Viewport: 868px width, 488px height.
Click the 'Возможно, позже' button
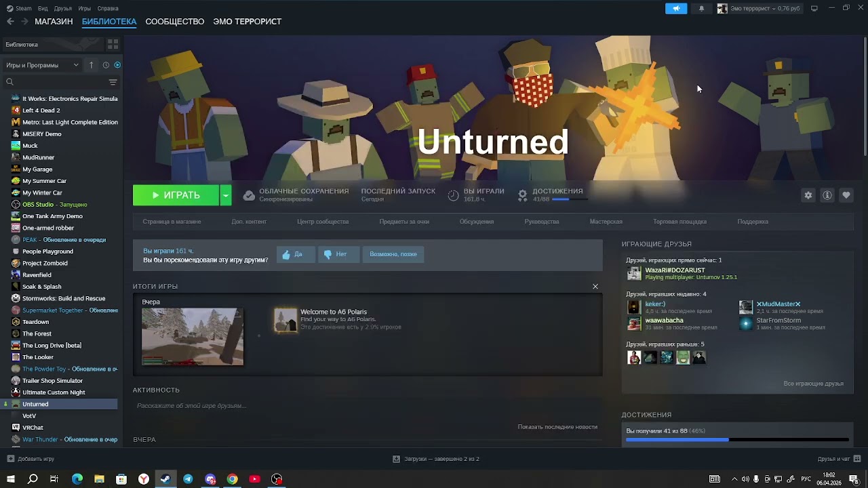tap(393, 254)
